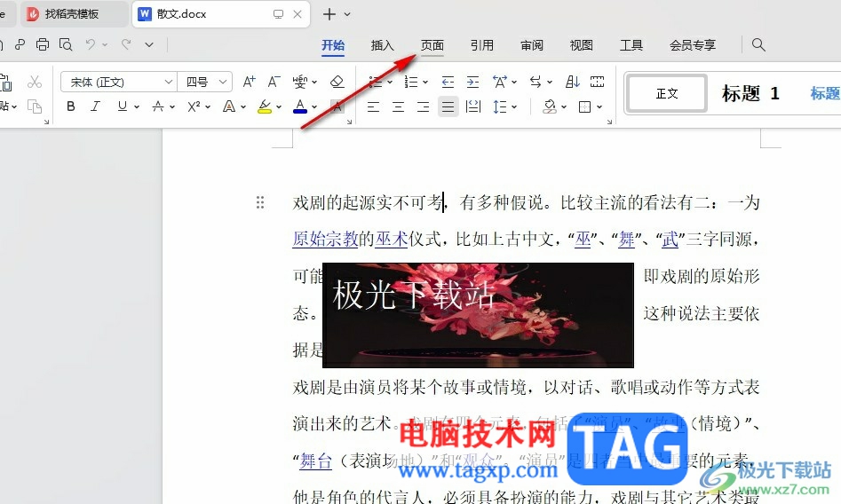The height and width of the screenshot is (504, 841).
Task: Clear formatting with eraser icon
Action: click(337, 82)
